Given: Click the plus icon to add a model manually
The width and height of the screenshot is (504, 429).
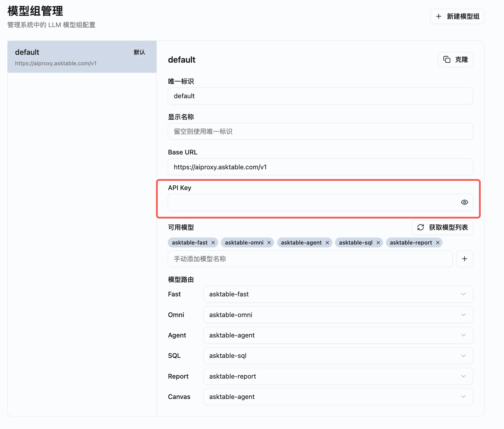Looking at the screenshot, I should (464, 259).
